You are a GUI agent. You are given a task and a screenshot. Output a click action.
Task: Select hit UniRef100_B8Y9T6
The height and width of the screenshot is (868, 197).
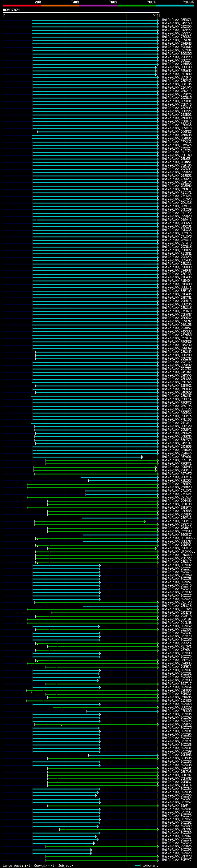pyautogui.click(x=177, y=78)
